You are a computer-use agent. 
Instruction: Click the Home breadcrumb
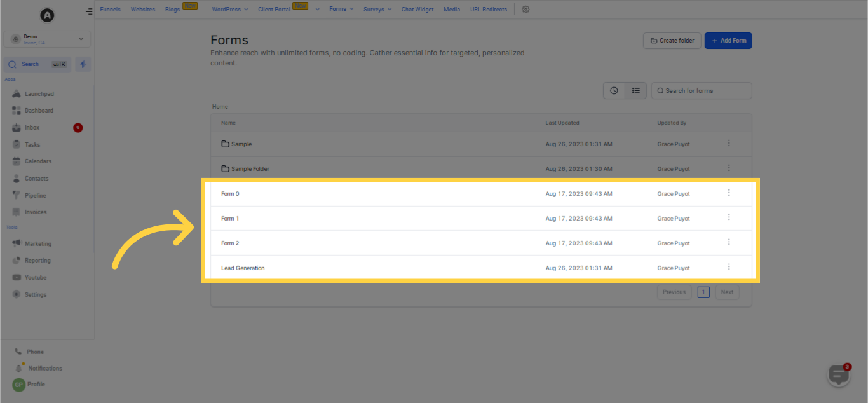(x=220, y=107)
